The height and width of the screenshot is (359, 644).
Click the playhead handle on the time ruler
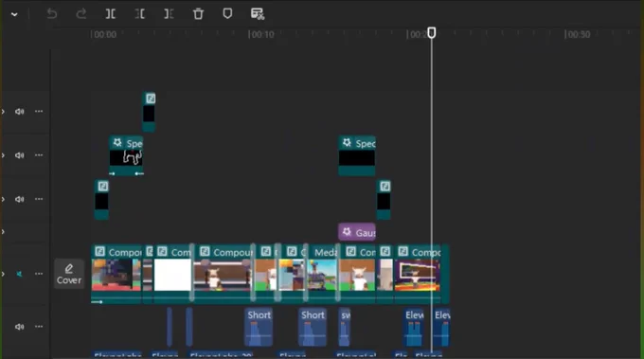click(x=431, y=33)
